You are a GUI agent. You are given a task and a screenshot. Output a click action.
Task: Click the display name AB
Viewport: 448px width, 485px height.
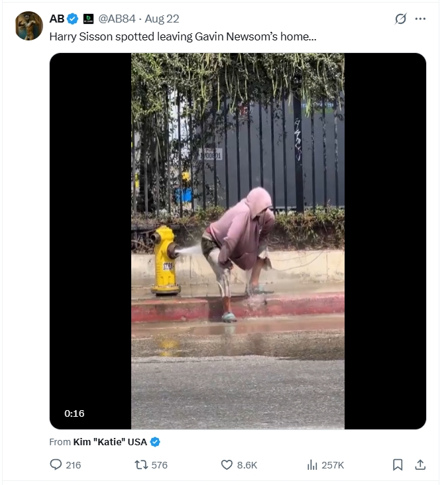click(x=56, y=19)
